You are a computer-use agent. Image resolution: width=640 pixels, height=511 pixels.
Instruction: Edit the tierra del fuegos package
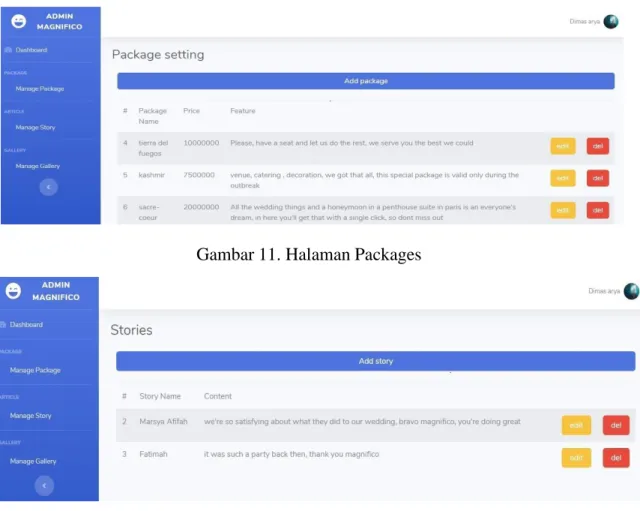pos(563,146)
